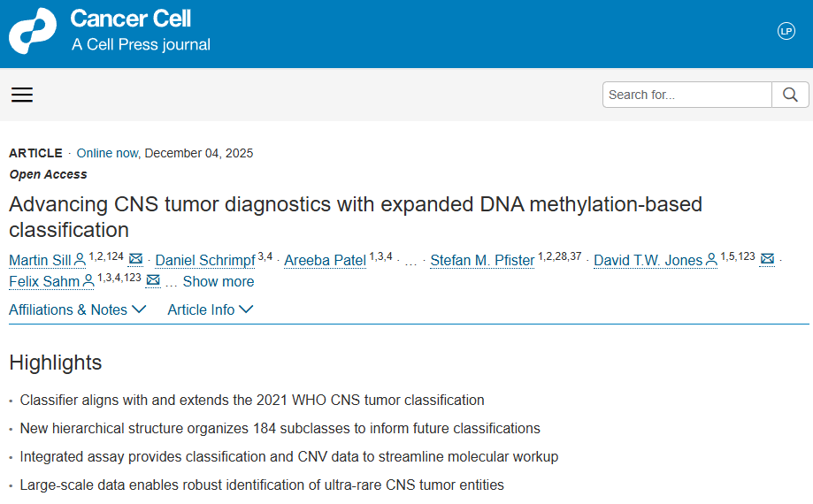The width and height of the screenshot is (813, 504).
Task: Click the search magnifier button
Action: [790, 95]
